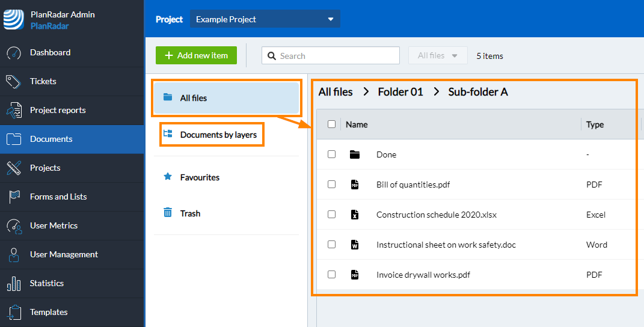The image size is (644, 327).
Task: Expand the Example Project dropdown
Action: click(x=265, y=19)
